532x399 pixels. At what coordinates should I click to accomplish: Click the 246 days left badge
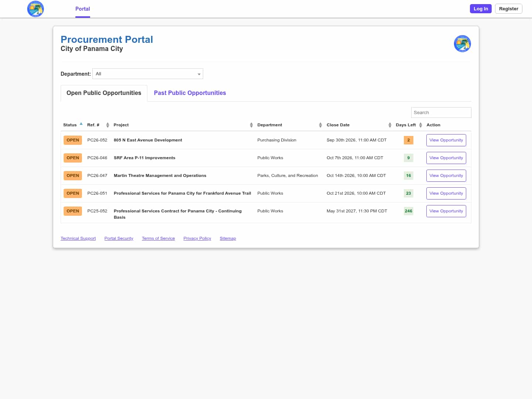pos(408,211)
